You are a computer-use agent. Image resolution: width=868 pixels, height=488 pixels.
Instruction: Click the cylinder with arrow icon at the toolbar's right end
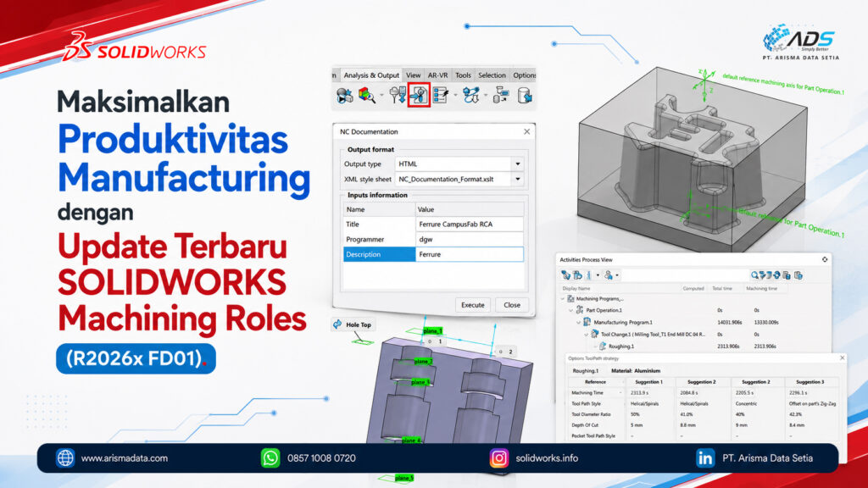pos(525,95)
